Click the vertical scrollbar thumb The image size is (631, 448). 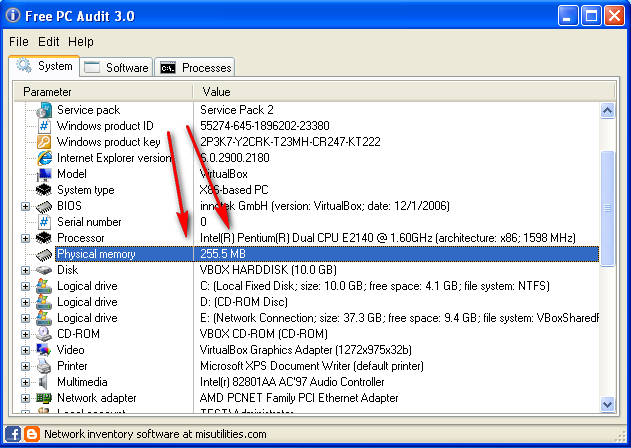click(607, 208)
